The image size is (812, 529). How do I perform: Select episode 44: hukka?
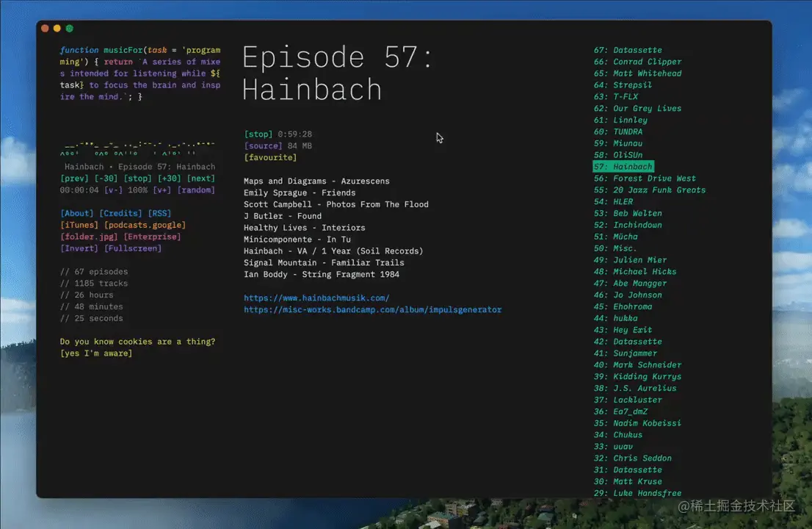pos(616,318)
